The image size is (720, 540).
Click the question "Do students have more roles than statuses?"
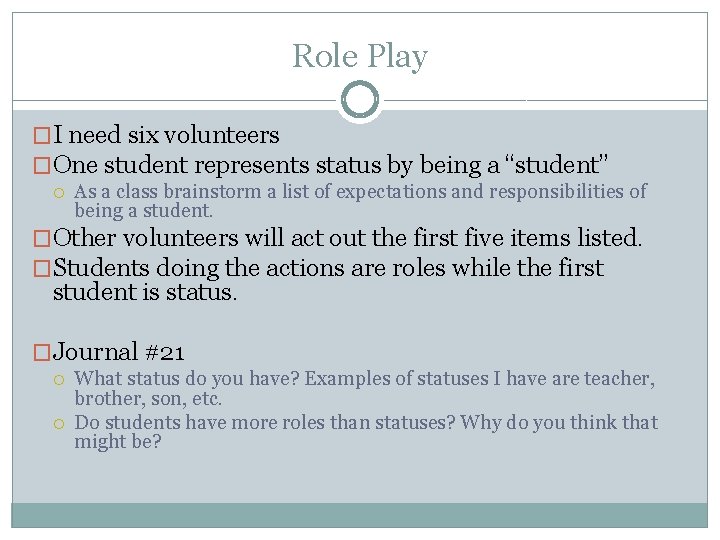point(366,422)
